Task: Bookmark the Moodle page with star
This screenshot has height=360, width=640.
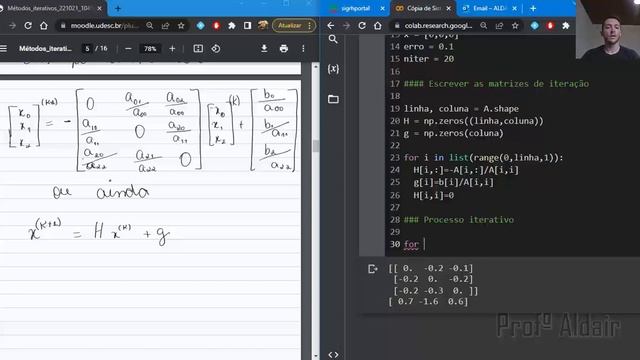Action: coord(181,26)
